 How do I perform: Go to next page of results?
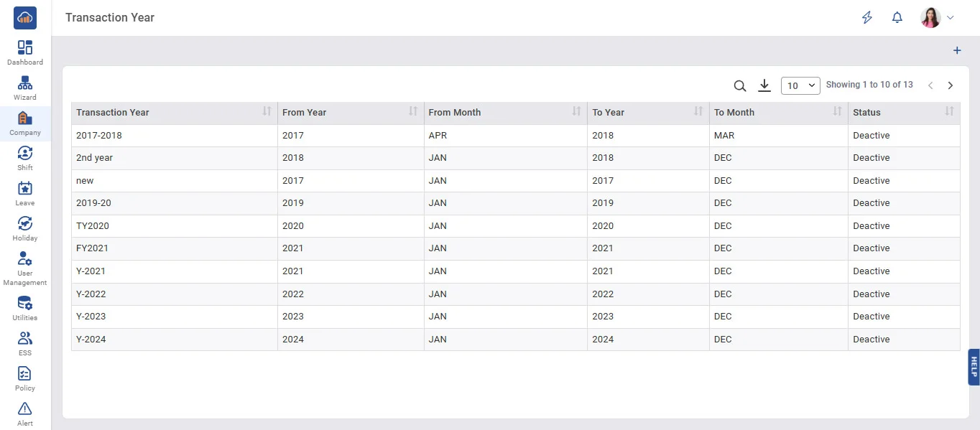coord(951,85)
